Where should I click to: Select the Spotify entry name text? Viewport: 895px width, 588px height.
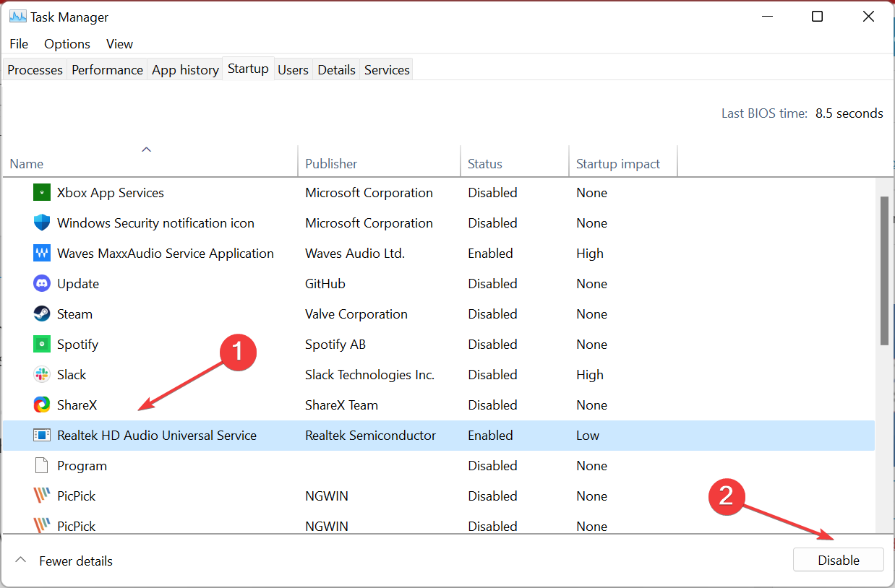pos(77,345)
